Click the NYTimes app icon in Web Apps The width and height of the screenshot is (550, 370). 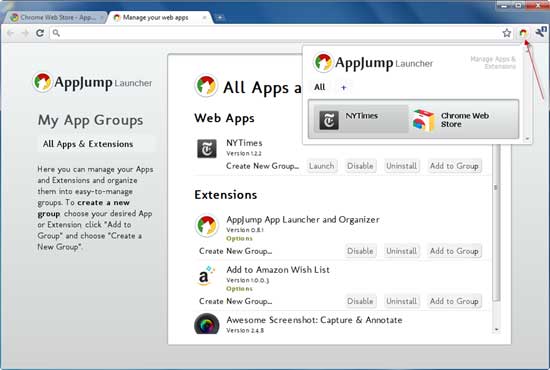point(207,149)
